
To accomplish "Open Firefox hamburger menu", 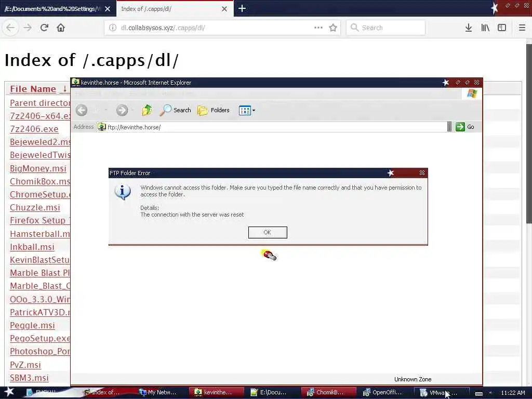I will pos(522,28).
